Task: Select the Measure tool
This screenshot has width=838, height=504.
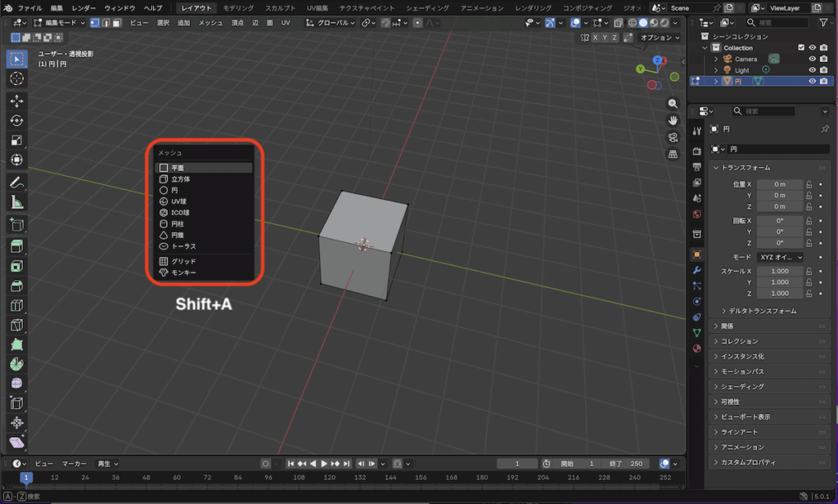Action: click(x=16, y=202)
